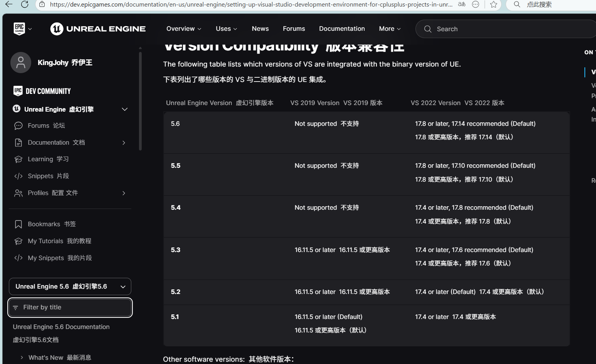This screenshot has height=364, width=596.
Task: Open the translate icon in the address bar
Action: tap(462, 4)
